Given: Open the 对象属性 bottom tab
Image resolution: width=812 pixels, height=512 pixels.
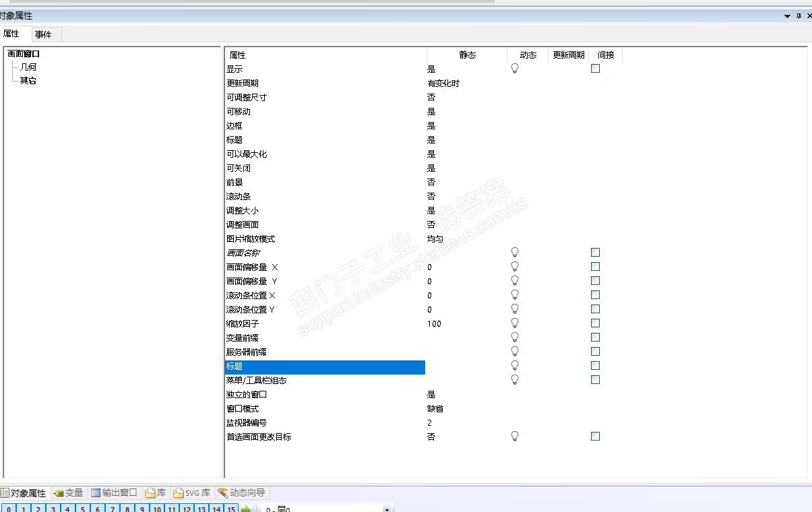Looking at the screenshot, I should tap(24, 493).
